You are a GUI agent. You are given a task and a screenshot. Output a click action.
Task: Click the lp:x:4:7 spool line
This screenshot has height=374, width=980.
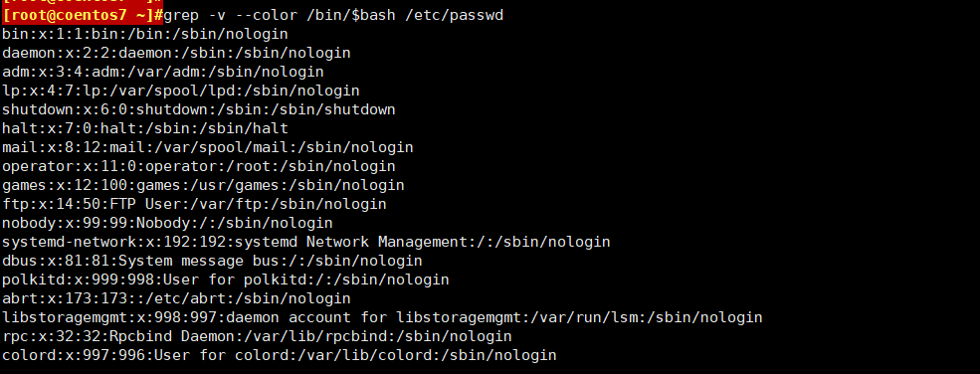pyautogui.click(x=181, y=91)
